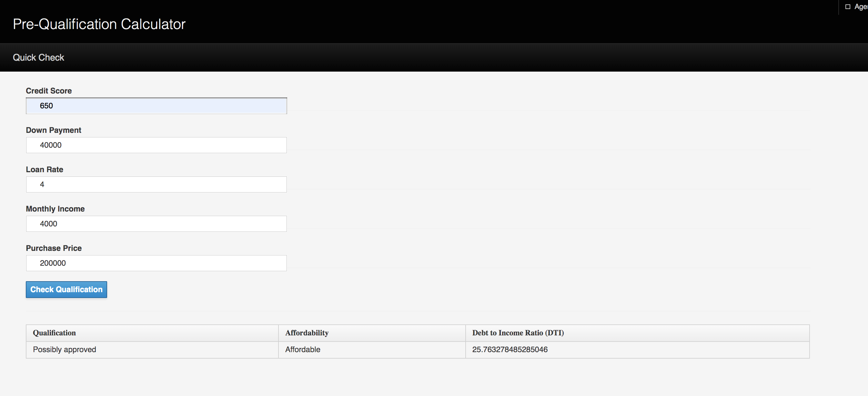868x396 pixels.
Task: Click the Pre-Qualification Calculator title
Action: 99,24
